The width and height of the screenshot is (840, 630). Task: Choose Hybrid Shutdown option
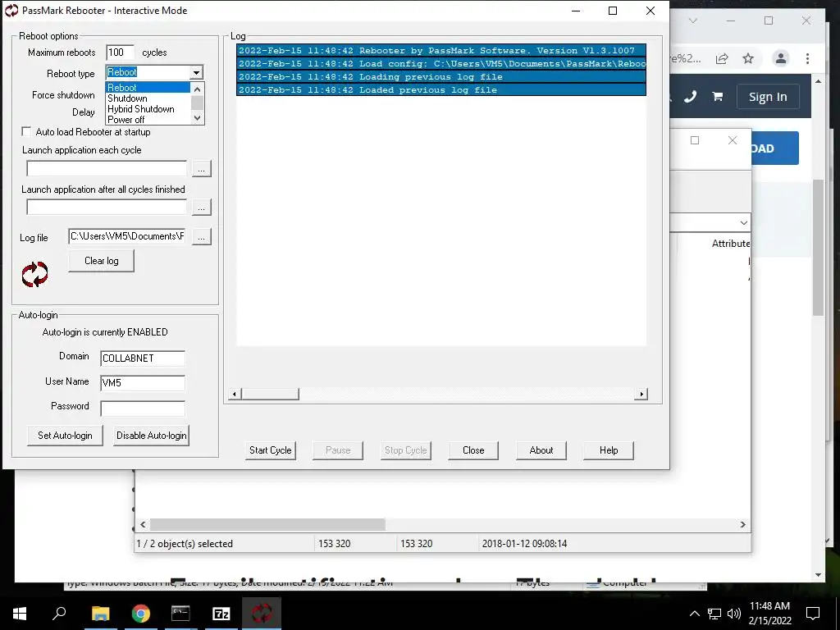[x=148, y=109]
